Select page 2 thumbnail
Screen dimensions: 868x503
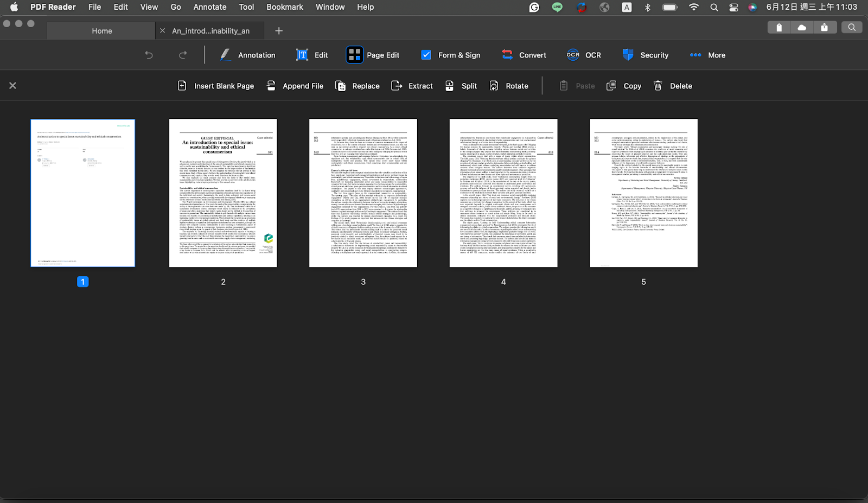[x=223, y=193]
